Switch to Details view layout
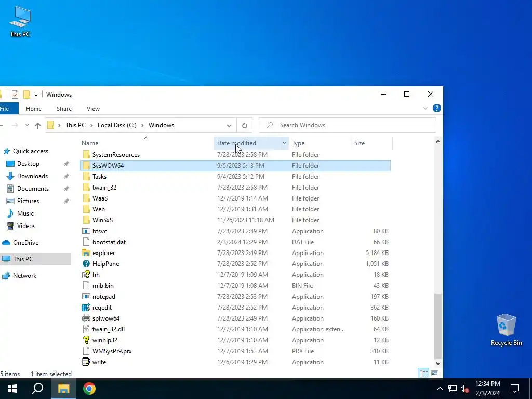 pos(424,374)
